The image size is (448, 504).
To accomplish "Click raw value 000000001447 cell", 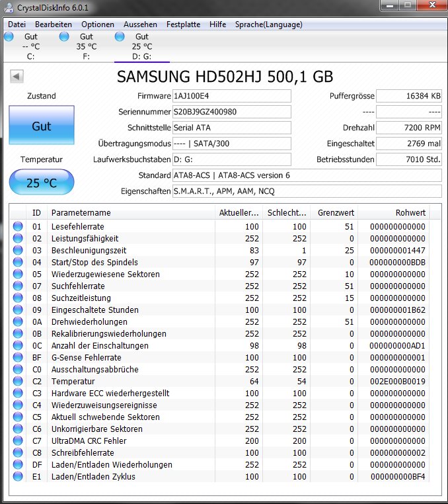I will click(398, 251).
